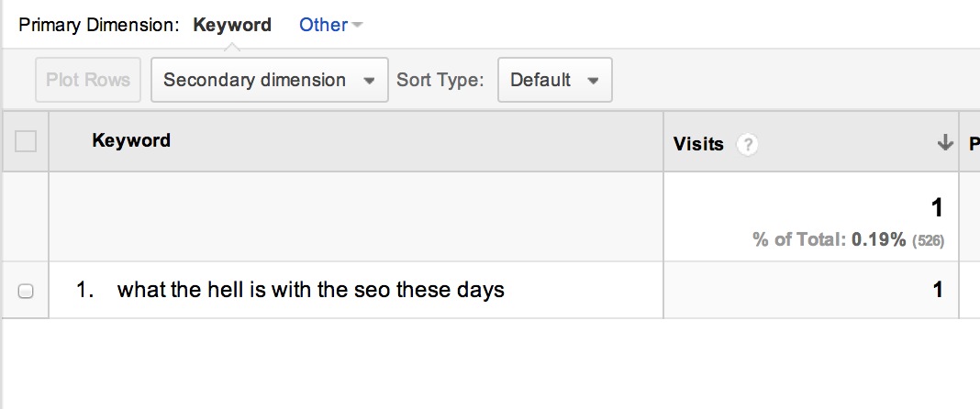This screenshot has width=980, height=409.
Task: Open the Sort Type Default dropdown
Action: (x=555, y=80)
